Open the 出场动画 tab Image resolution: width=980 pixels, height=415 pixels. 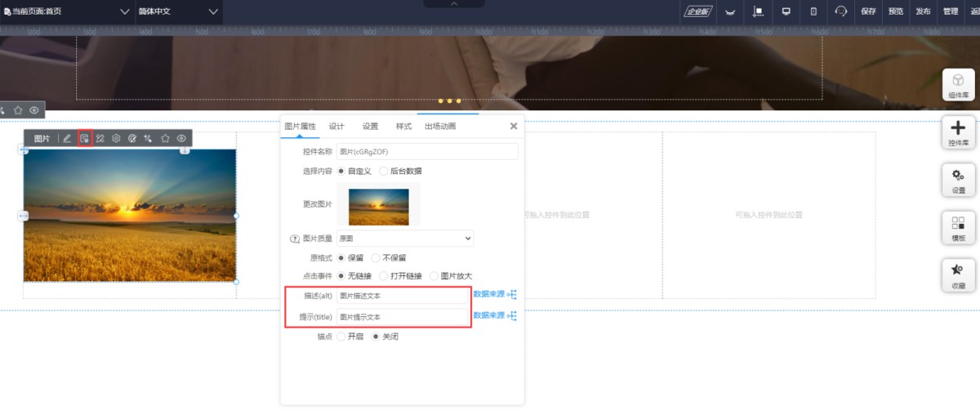pos(440,127)
